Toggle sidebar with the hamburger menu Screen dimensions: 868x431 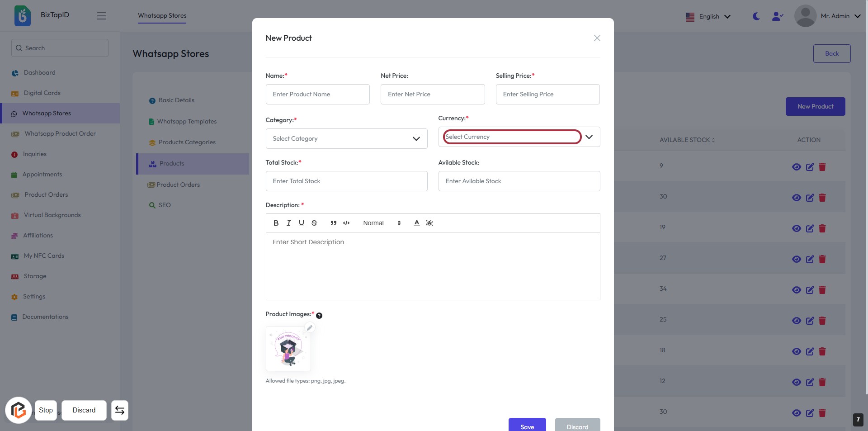[101, 16]
